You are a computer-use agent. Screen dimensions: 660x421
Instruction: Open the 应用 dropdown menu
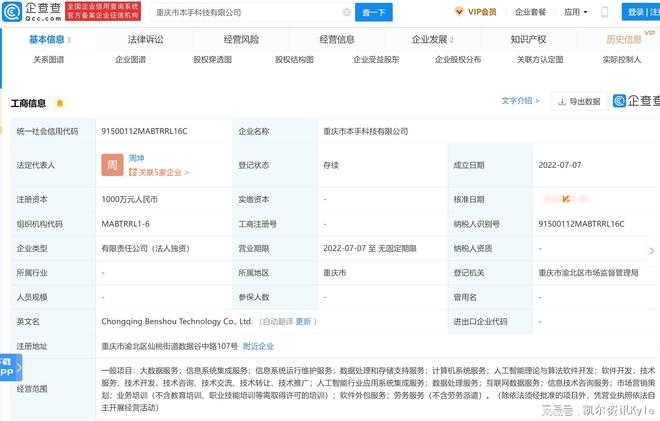coord(575,12)
